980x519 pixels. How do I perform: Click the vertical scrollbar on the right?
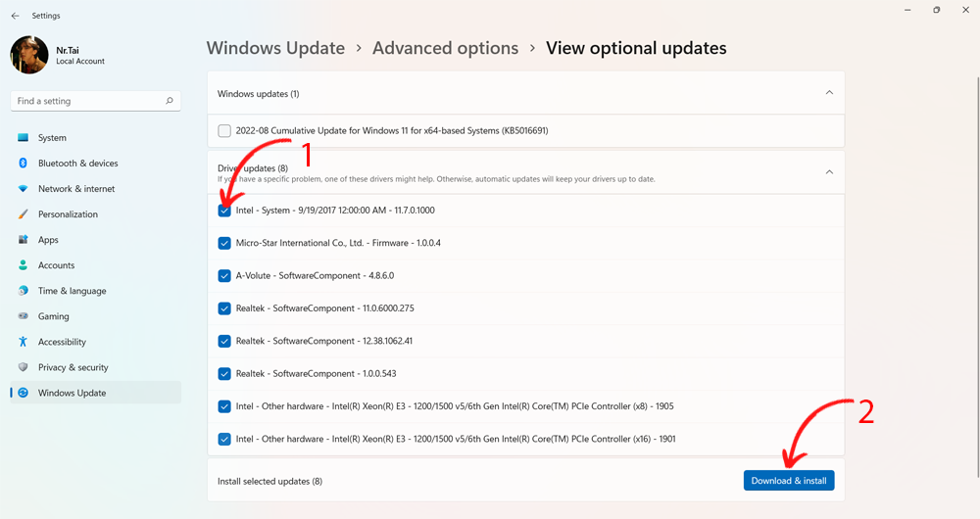[x=977, y=275]
